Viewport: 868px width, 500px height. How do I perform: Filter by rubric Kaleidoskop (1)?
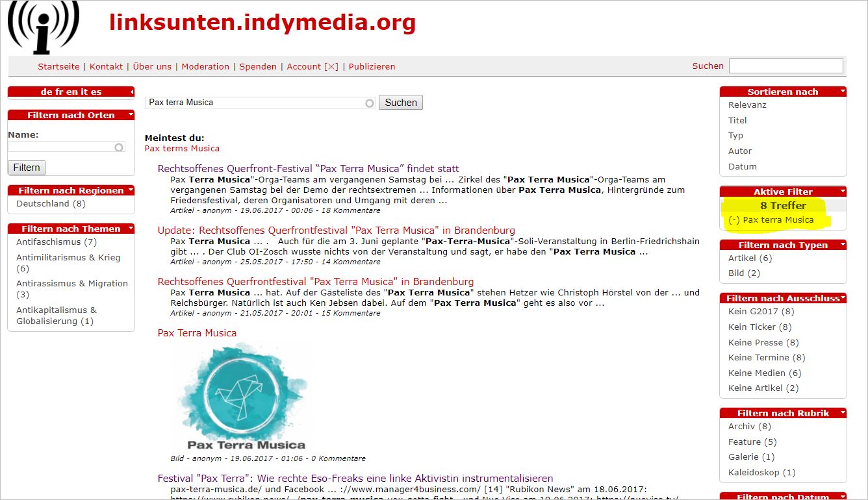click(761, 472)
